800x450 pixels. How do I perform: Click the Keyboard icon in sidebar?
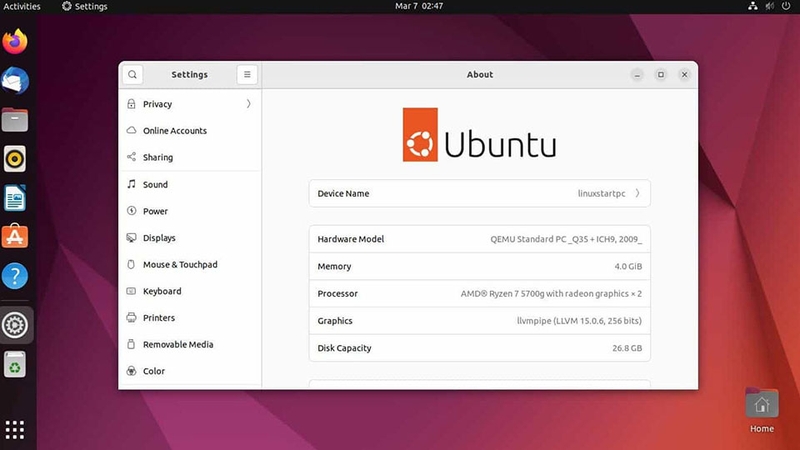[131, 291]
